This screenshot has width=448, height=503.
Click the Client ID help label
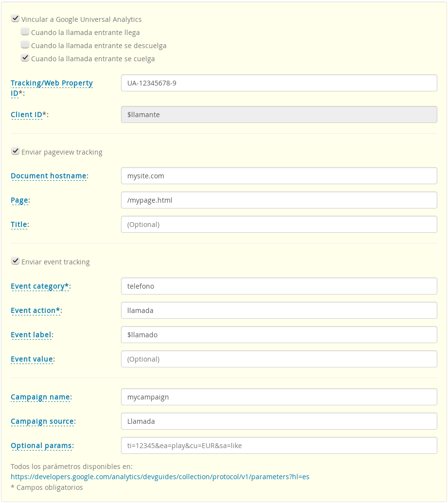[26, 115]
